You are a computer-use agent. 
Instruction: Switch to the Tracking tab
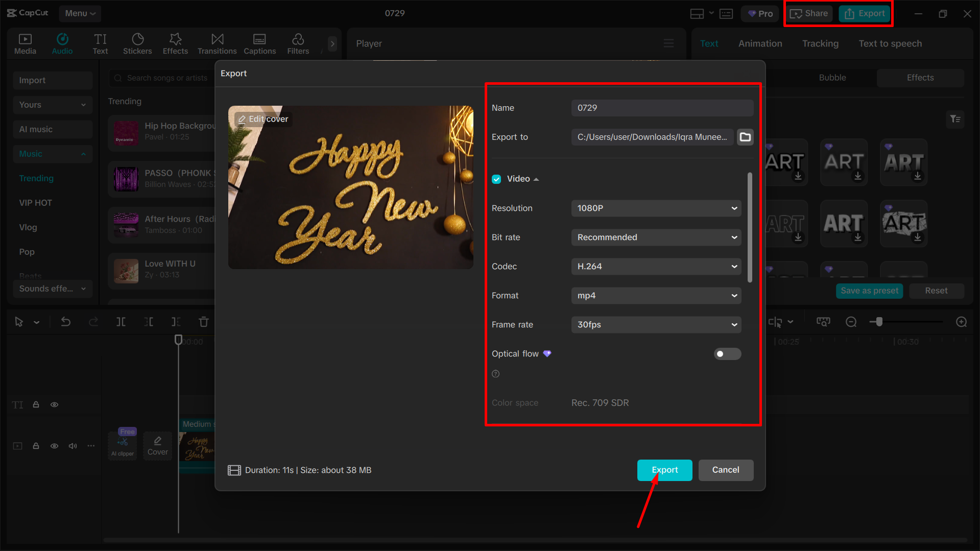[x=820, y=43]
